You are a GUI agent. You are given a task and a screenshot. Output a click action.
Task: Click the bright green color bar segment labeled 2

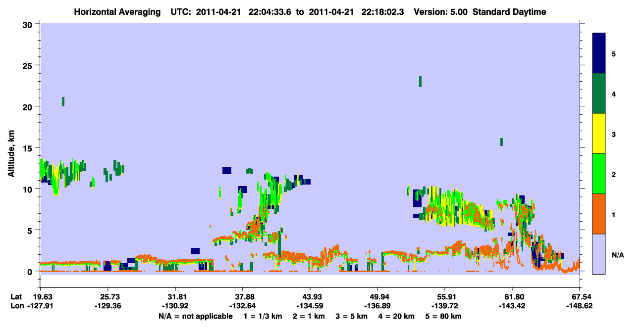[x=599, y=174]
